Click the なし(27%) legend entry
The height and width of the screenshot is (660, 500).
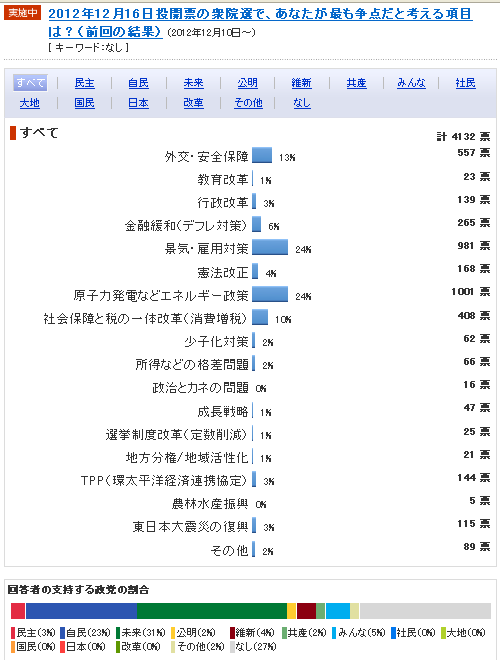pos(253,647)
